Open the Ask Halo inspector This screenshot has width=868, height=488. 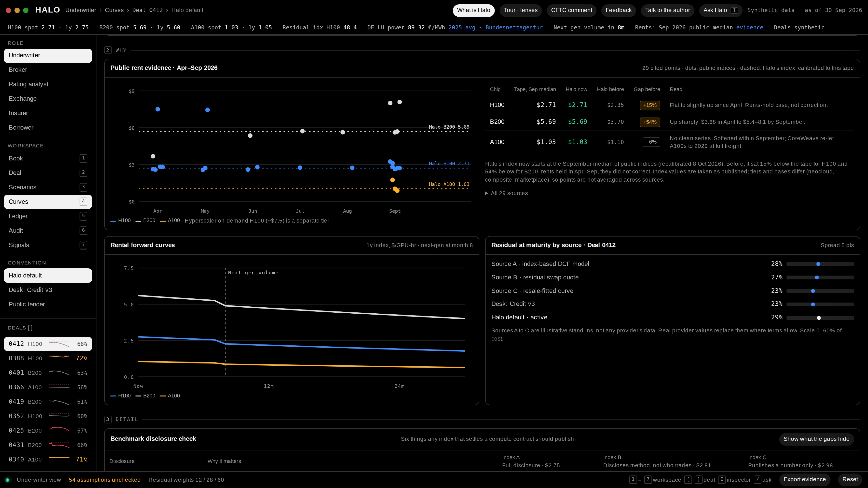click(x=720, y=10)
